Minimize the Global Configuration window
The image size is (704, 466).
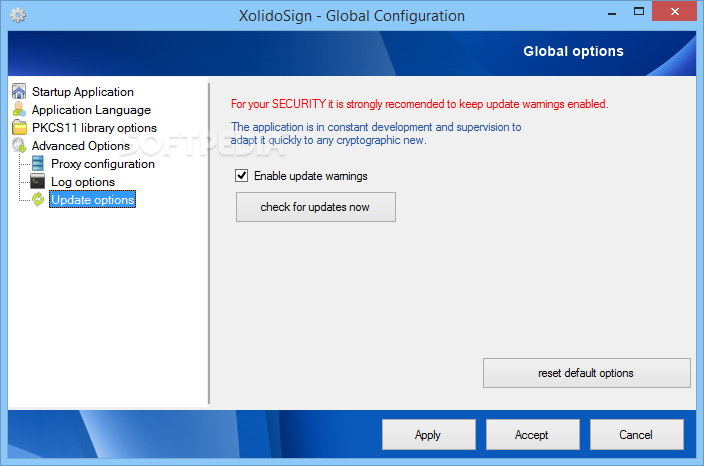click(612, 13)
